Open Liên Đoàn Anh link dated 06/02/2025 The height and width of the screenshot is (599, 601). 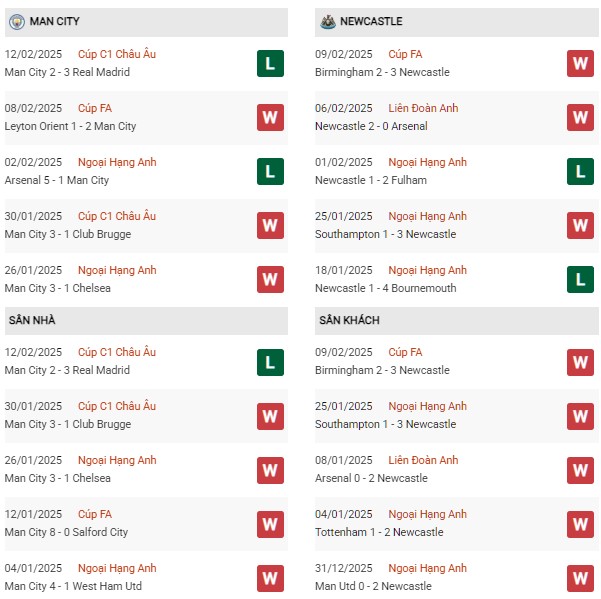tap(423, 108)
